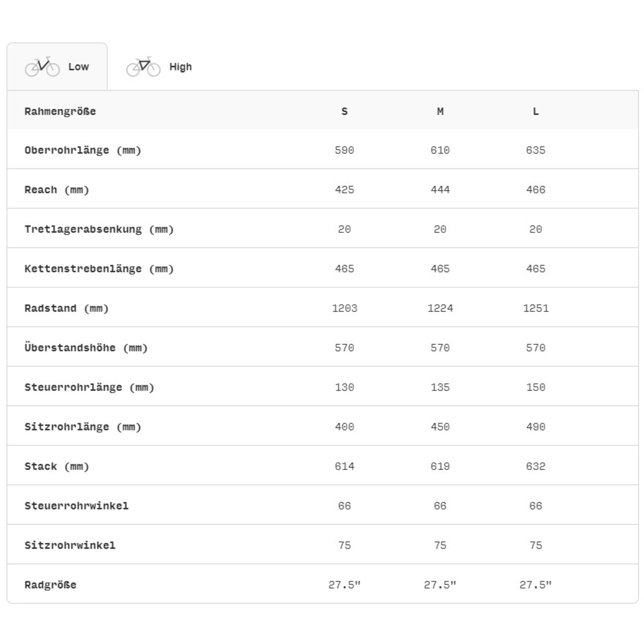Select the Radgröße row label

50,585
